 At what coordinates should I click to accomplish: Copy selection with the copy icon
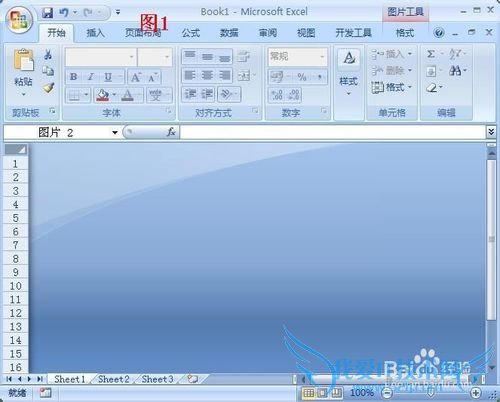point(48,71)
